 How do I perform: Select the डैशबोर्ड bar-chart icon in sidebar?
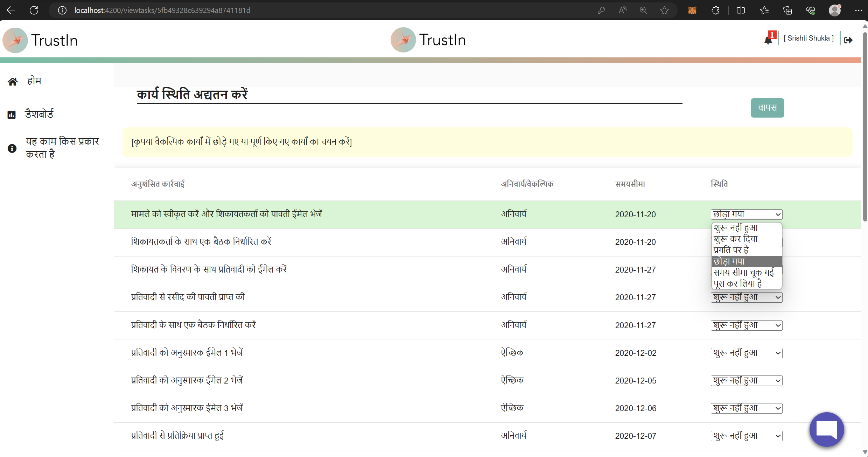12,114
